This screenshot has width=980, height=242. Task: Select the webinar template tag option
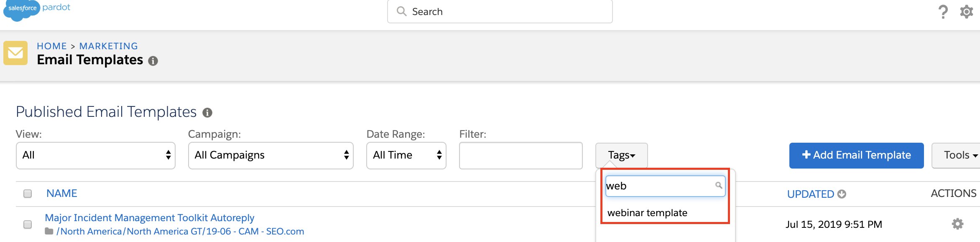647,213
